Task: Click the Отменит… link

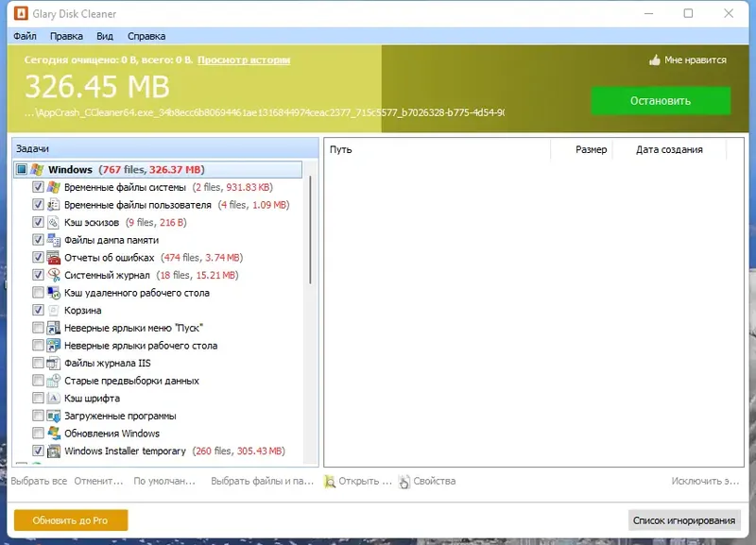Action: click(99, 481)
